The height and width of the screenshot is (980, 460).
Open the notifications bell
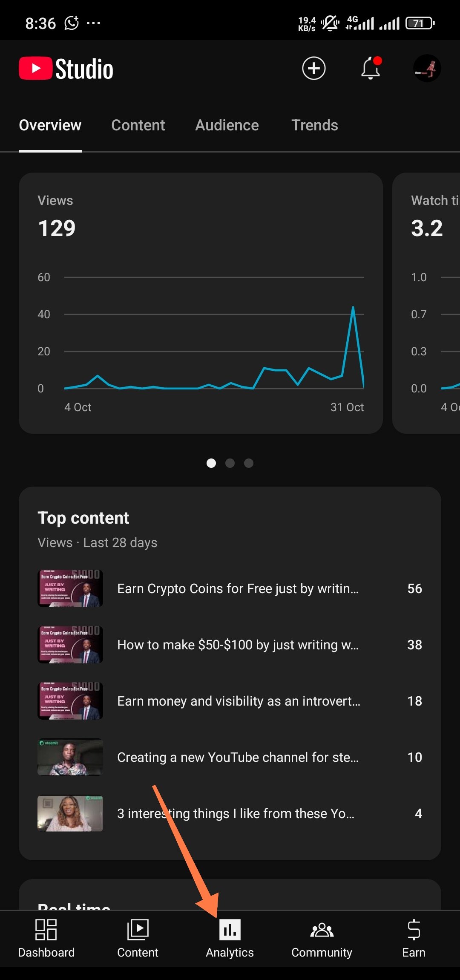coord(371,68)
